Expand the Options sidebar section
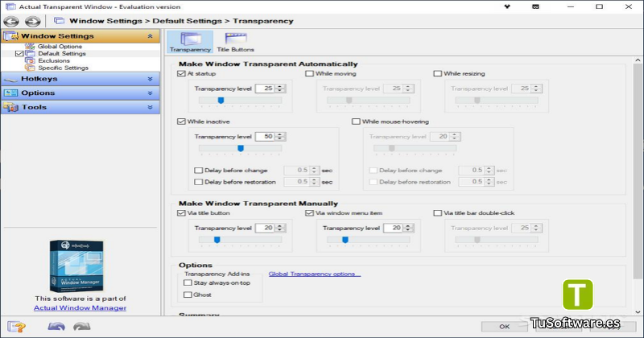This screenshot has width=644, height=338. coord(150,93)
